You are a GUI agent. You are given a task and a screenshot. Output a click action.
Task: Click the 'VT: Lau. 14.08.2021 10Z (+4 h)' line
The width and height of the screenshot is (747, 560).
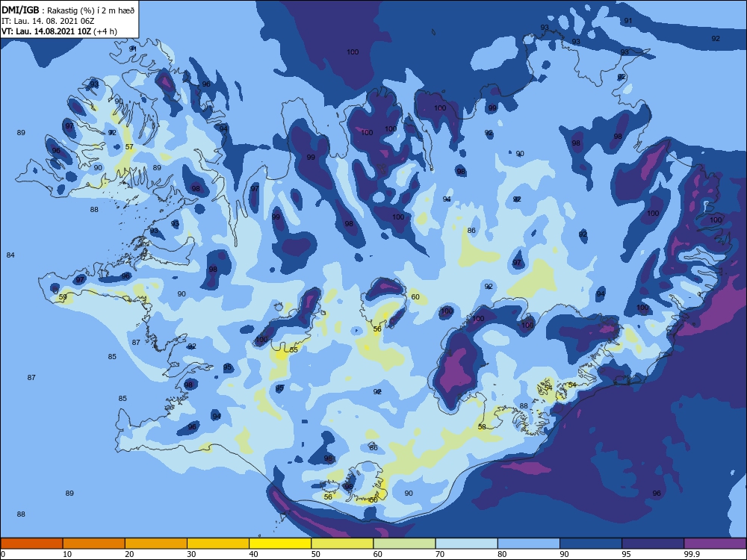pyautogui.click(x=59, y=31)
